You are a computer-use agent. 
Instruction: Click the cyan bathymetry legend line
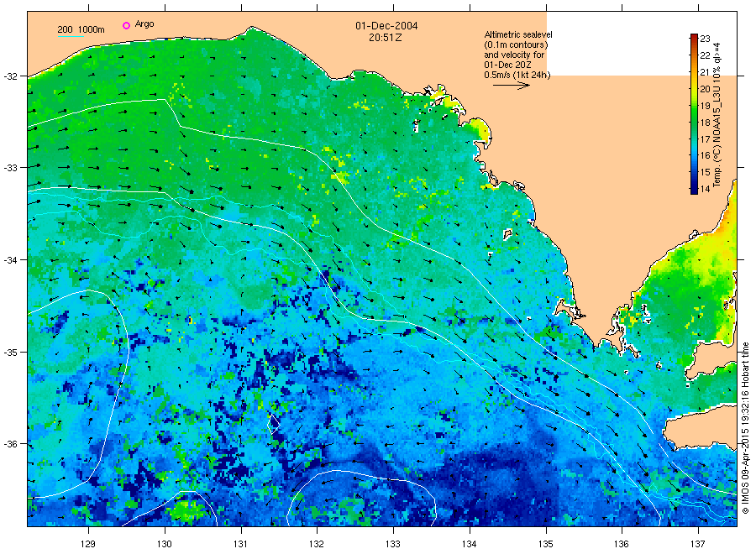point(71,36)
